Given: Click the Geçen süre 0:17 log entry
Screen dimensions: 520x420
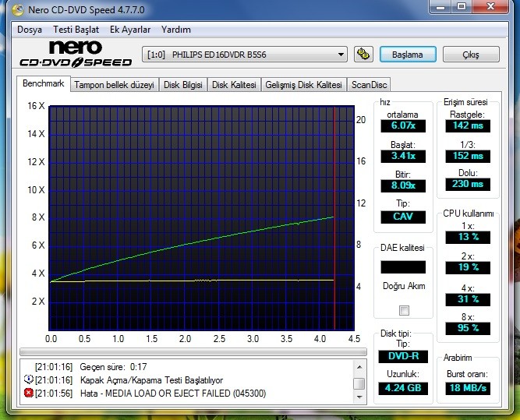Looking at the screenshot, I should (x=113, y=367).
